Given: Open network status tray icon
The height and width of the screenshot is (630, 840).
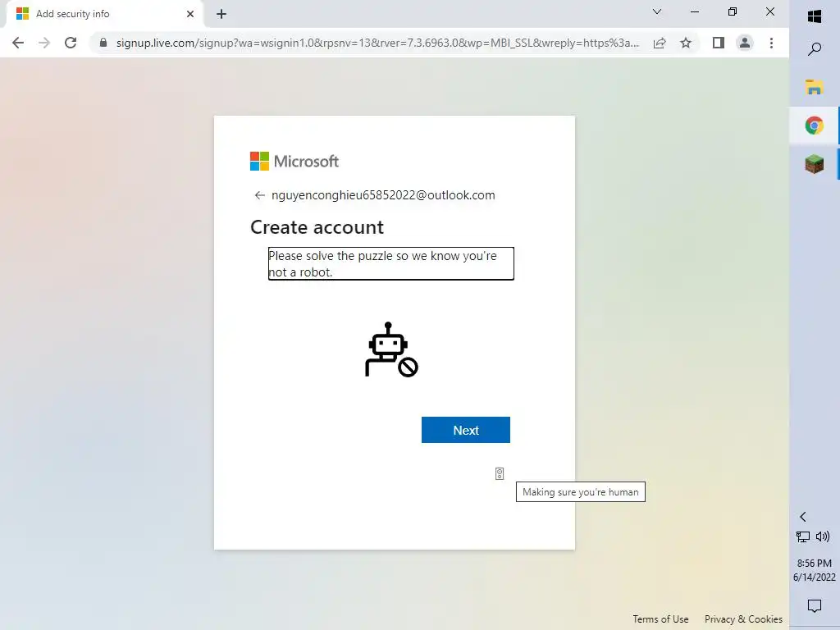Looking at the screenshot, I should pyautogui.click(x=803, y=536).
